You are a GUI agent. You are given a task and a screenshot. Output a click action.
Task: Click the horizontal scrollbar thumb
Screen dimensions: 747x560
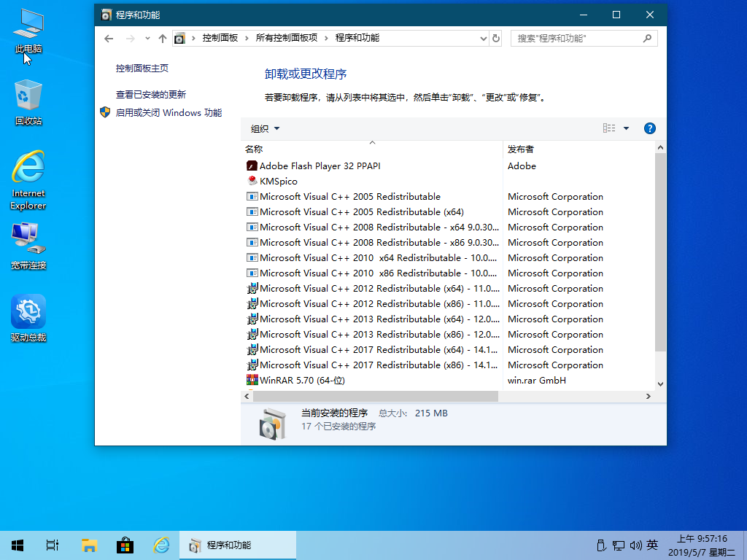coord(376,396)
